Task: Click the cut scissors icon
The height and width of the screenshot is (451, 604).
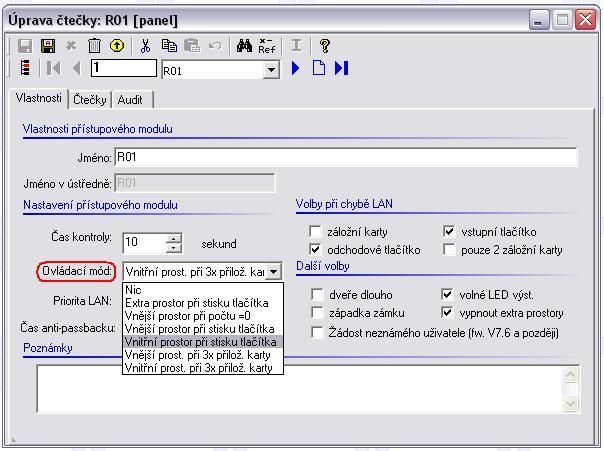Action: point(145,46)
